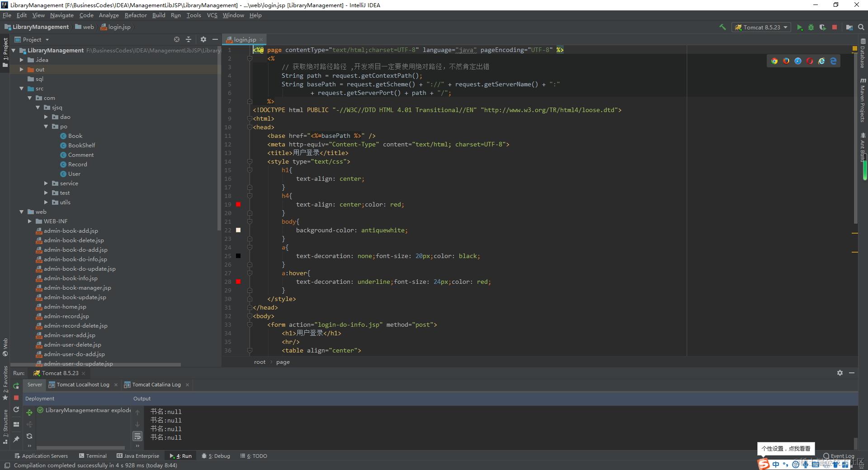Image resolution: width=868 pixels, height=470 pixels.
Task: Open User class in the po package
Action: 71,174
